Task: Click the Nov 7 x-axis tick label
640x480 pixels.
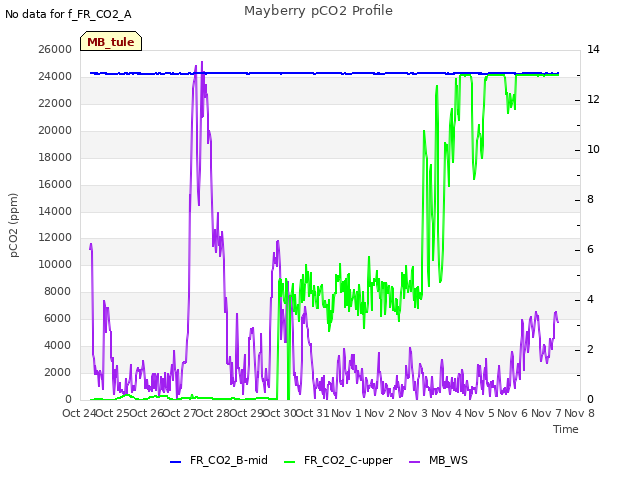Action: click(546, 413)
